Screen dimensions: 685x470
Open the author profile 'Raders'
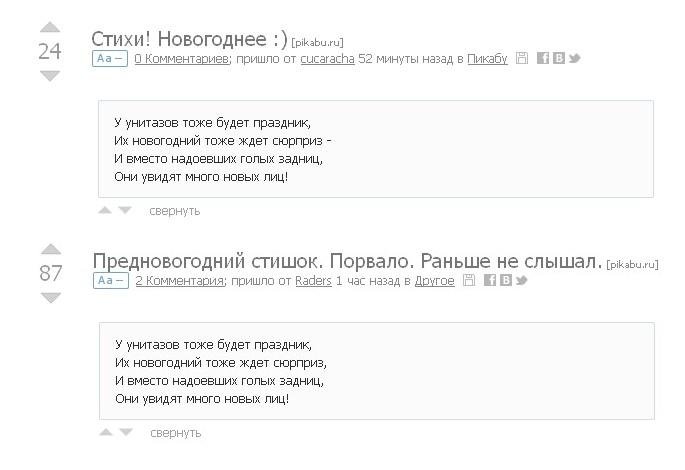click(313, 281)
